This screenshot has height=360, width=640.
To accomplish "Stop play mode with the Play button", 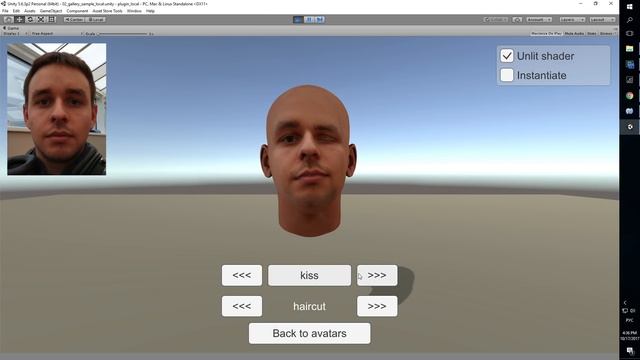I will click(298, 20).
